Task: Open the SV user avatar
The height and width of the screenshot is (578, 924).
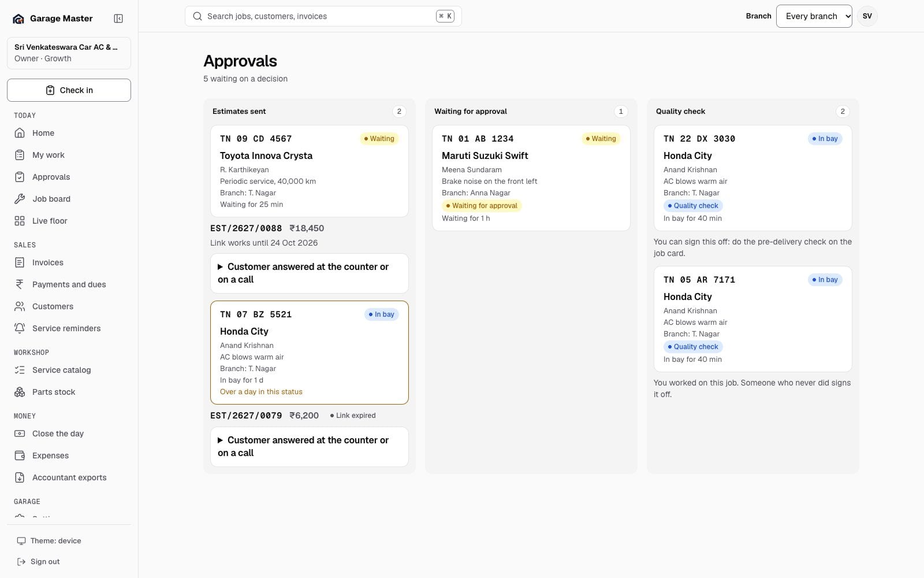Action: tap(867, 16)
